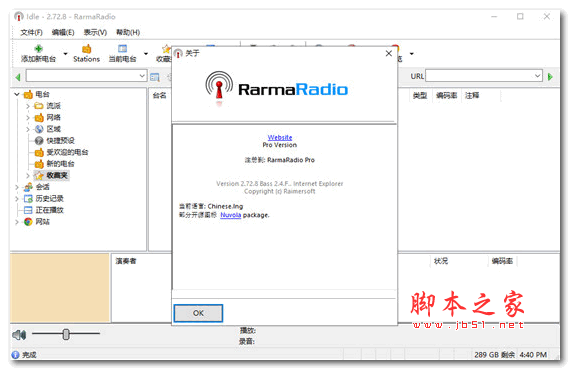Click the 类型 column header
The width and height of the screenshot is (571, 371).
[420, 95]
